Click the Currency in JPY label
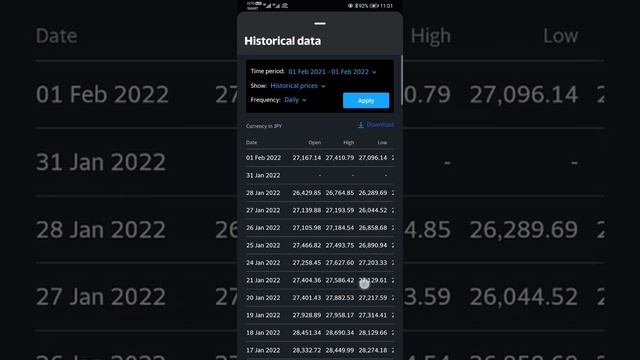Viewport: 640px width, 360px height. [x=264, y=126]
